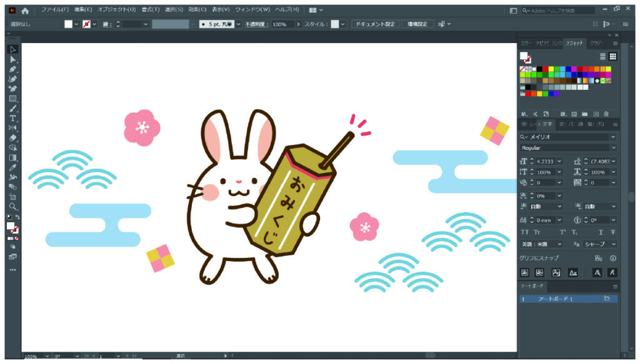Select the Eyedropper tool
Viewport: 640px width, 364px height.
coord(12,167)
